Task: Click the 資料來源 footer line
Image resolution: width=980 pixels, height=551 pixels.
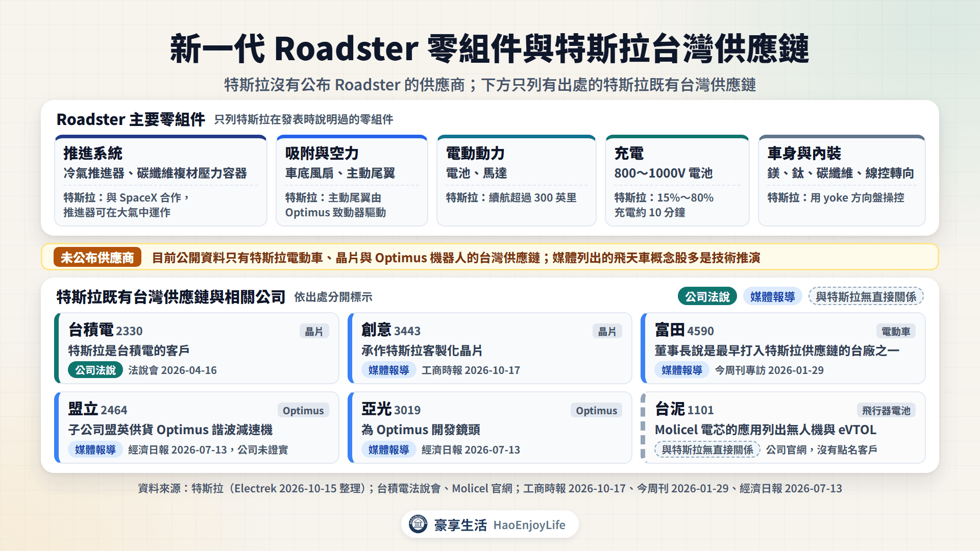Action: pyautogui.click(x=490, y=489)
